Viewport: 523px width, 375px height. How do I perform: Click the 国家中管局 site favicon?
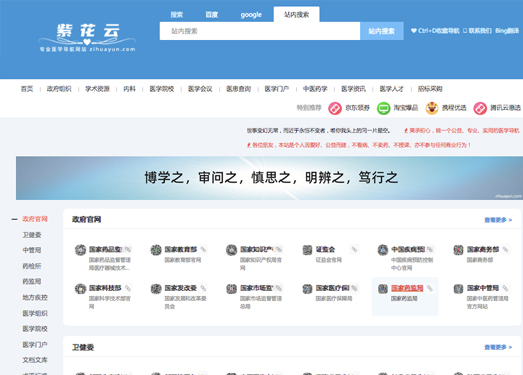click(458, 288)
